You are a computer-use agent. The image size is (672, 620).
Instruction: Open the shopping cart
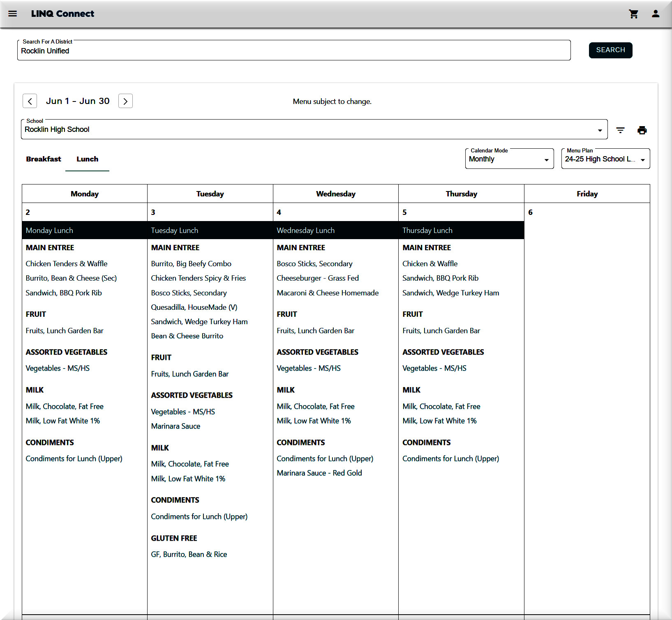(633, 14)
